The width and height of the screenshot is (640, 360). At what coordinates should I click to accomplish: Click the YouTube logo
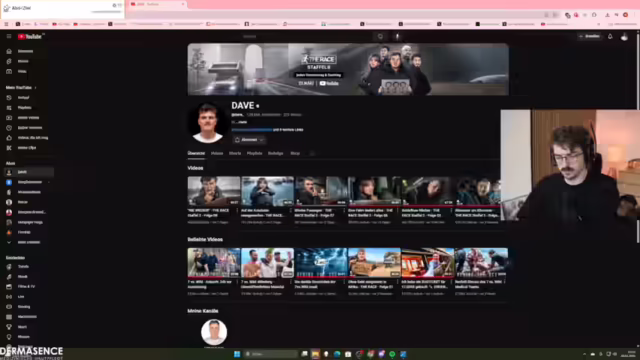click(29, 36)
